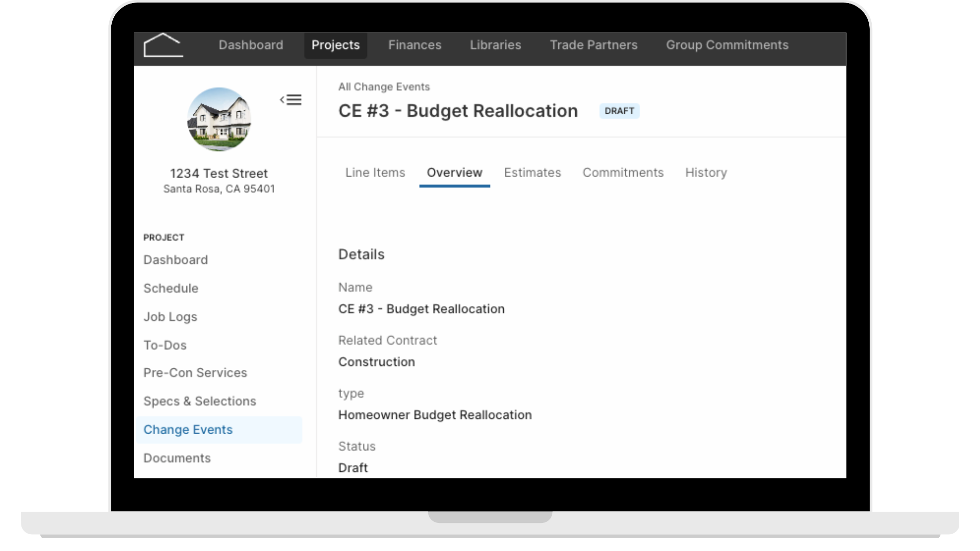Collapse the sidebar with the menu icon

[x=291, y=99]
